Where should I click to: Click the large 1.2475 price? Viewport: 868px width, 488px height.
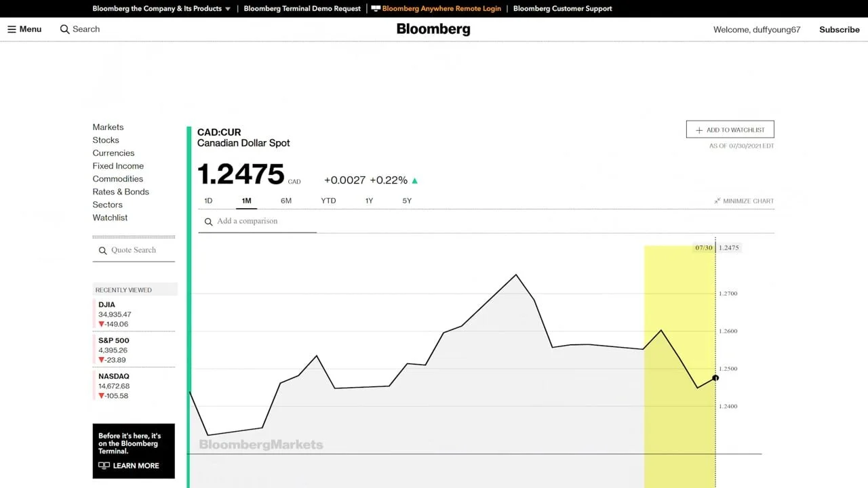[x=241, y=174]
